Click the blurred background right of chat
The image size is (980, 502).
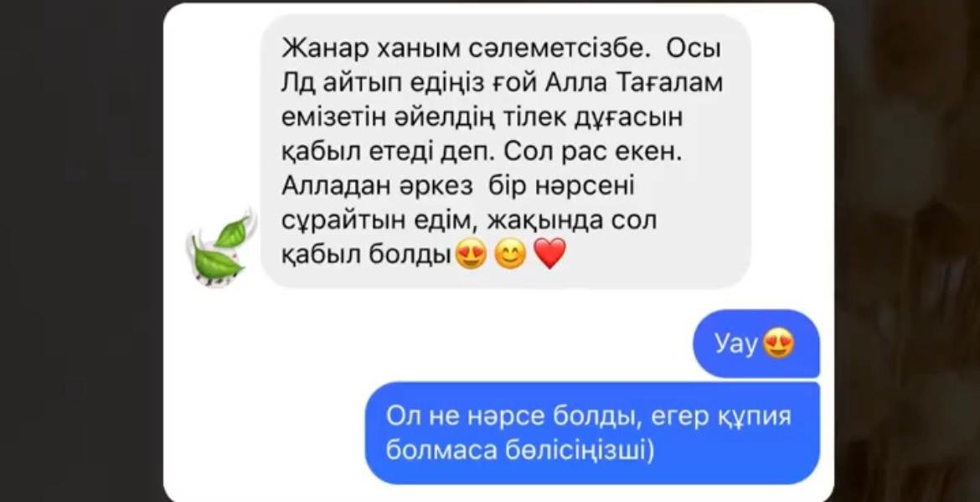click(907, 250)
